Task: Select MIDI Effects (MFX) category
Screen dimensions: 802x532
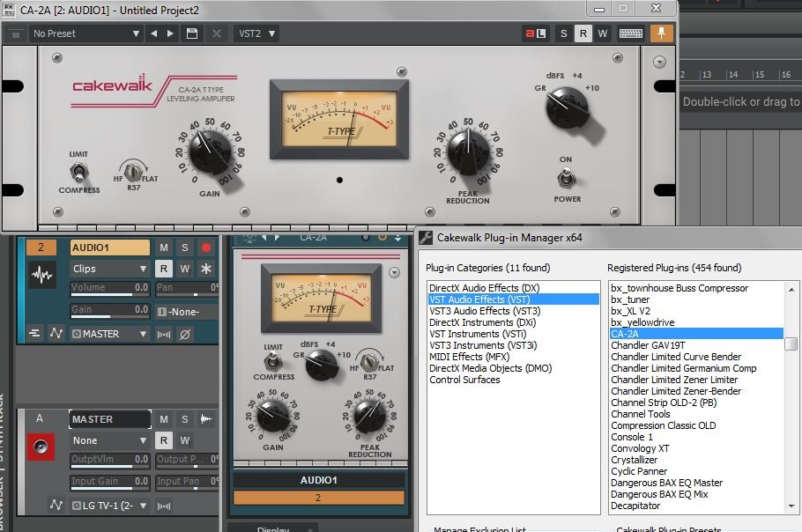Action: coord(472,357)
